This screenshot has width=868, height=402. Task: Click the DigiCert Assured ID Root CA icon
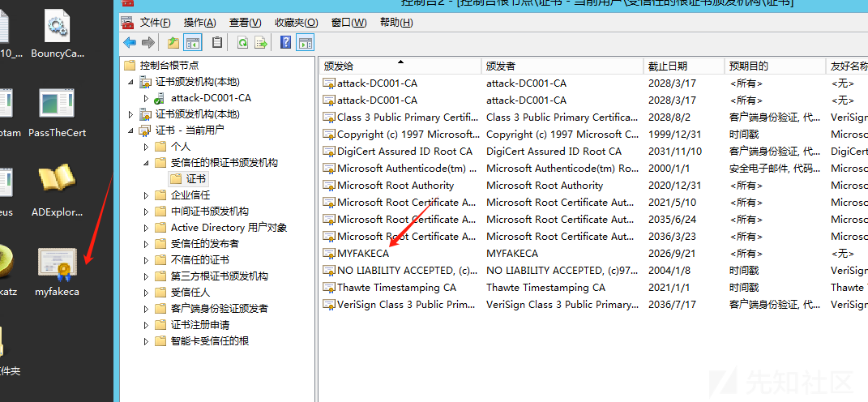pyautogui.click(x=329, y=152)
